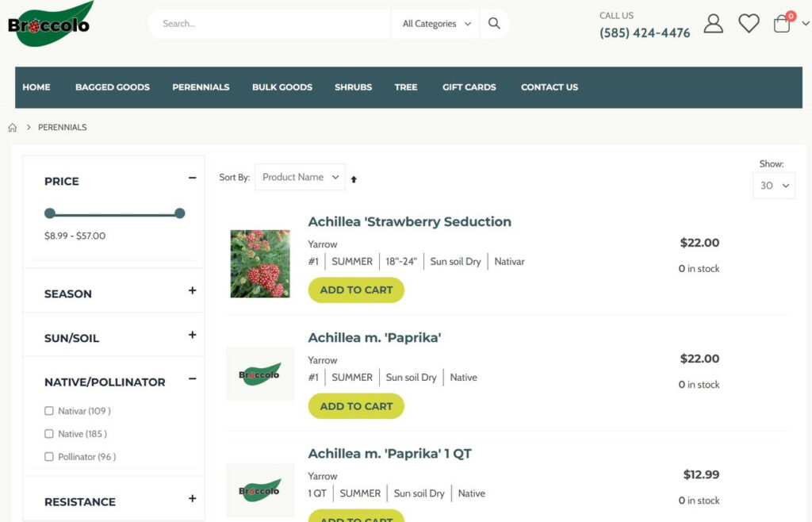Open the Achillea m. 'Paprika' 1 QT link

coord(389,454)
